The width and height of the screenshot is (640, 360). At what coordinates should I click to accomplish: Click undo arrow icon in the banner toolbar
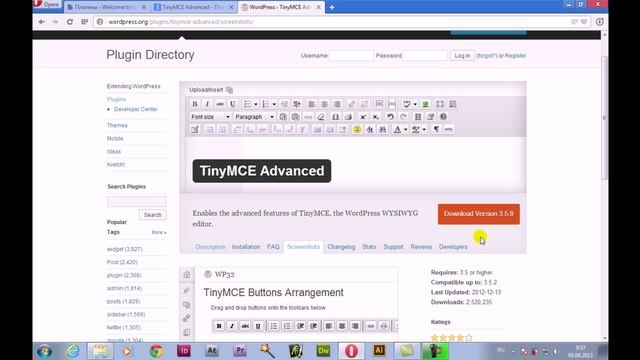click(x=390, y=117)
